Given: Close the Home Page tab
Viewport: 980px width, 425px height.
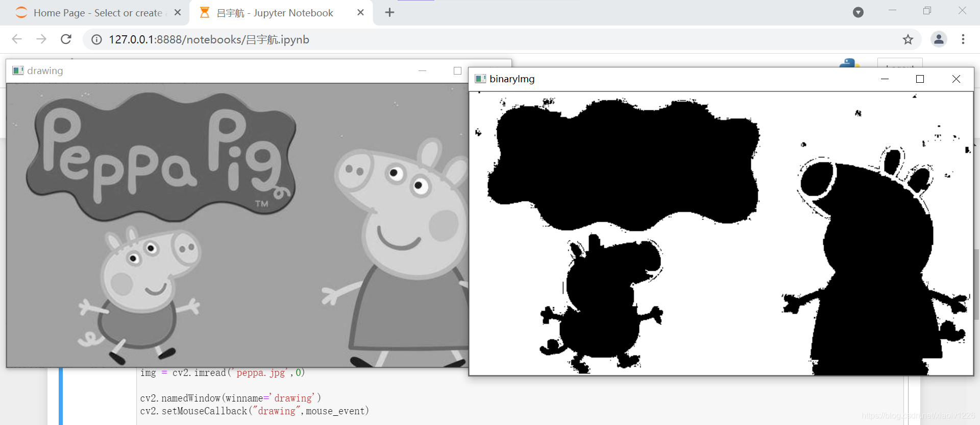Looking at the screenshot, I should click(x=178, y=13).
